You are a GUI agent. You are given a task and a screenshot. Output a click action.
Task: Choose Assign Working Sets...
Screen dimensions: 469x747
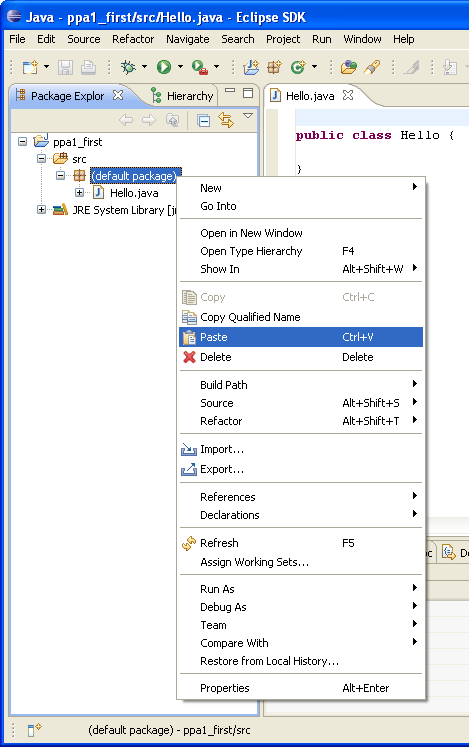point(301,562)
